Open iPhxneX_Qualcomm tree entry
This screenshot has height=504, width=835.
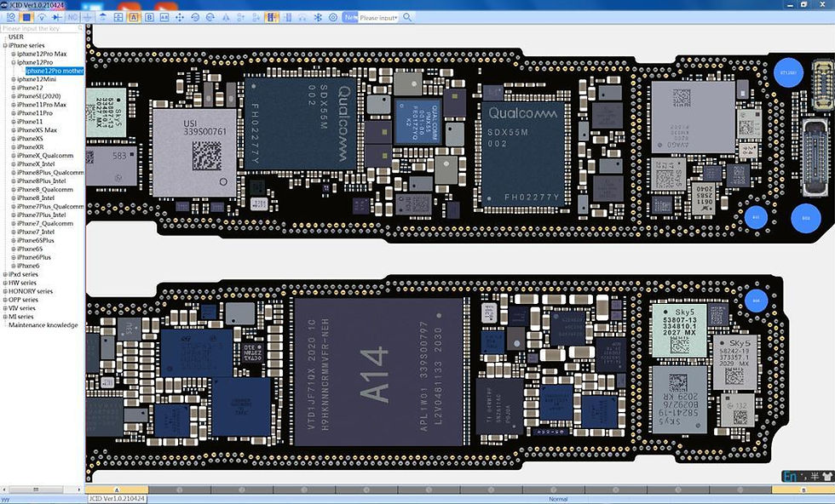[x=45, y=156]
